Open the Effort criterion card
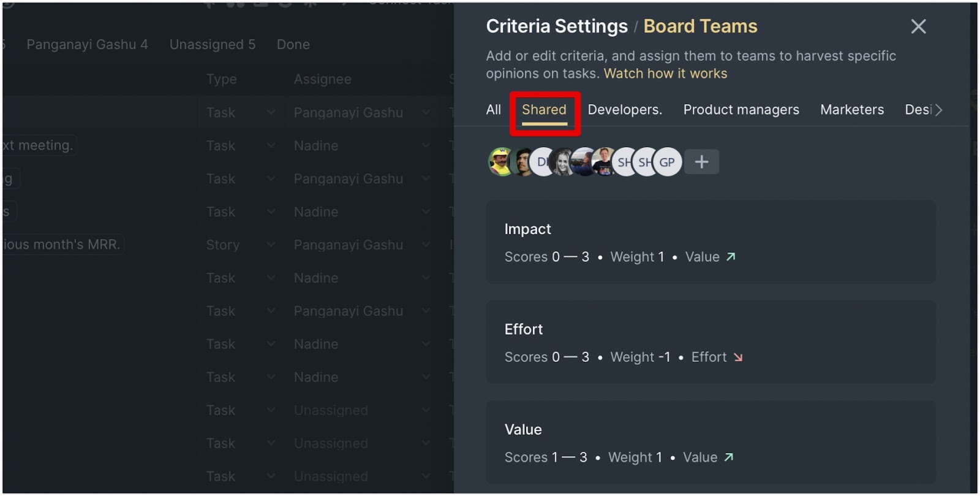This screenshot has height=496, width=980. pyautogui.click(x=710, y=342)
